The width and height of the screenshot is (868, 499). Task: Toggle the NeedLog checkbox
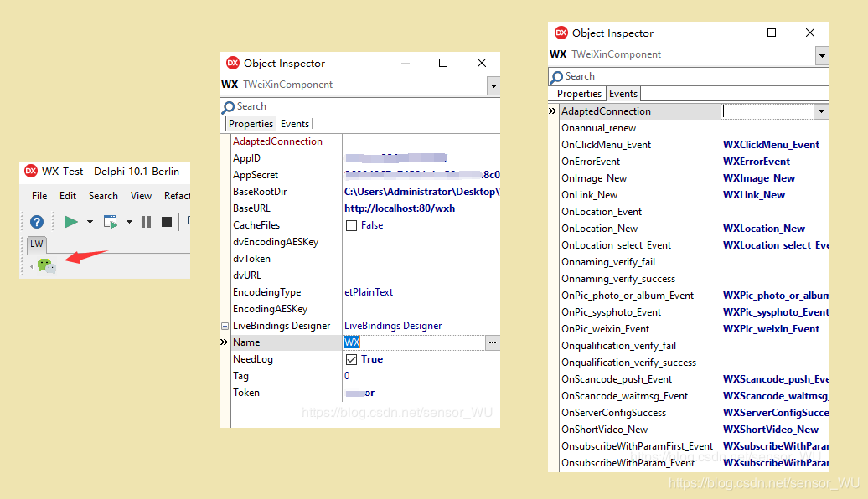351,359
